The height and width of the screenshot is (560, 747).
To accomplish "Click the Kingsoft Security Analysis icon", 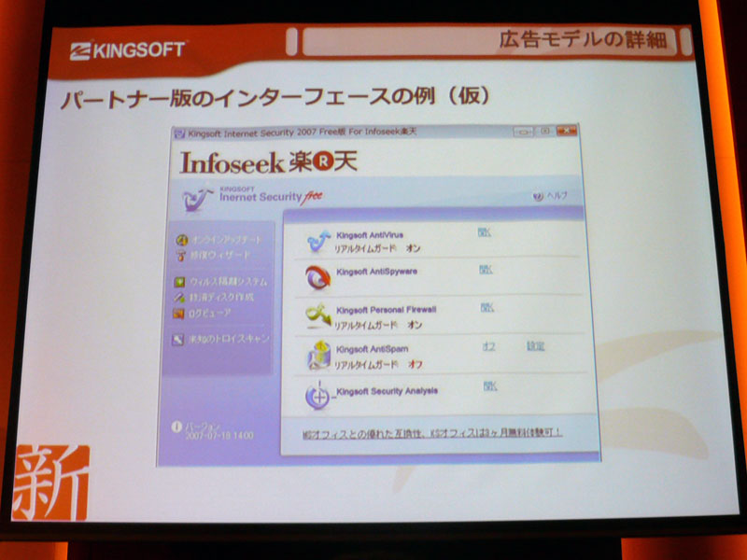I will pos(317,395).
